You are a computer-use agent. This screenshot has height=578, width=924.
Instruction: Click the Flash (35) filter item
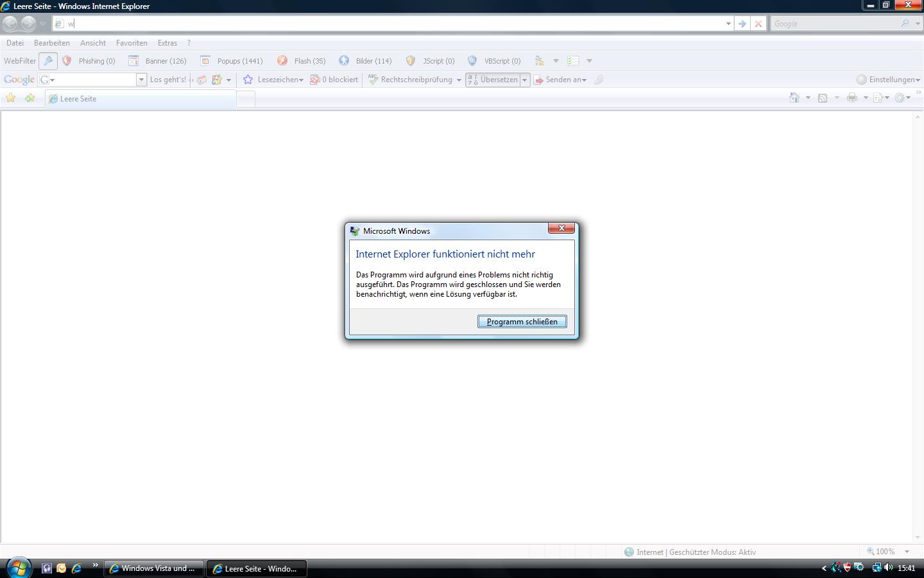[x=302, y=61]
